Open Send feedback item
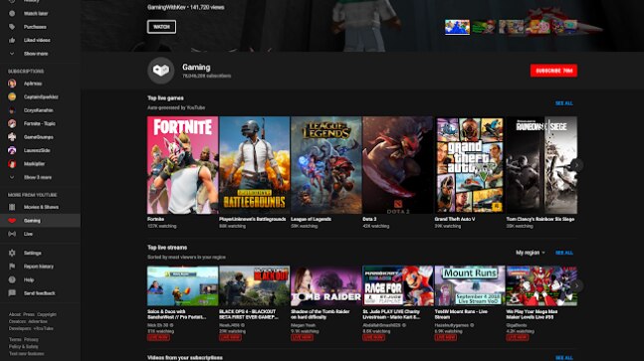This screenshot has height=361, width=644. (40, 293)
